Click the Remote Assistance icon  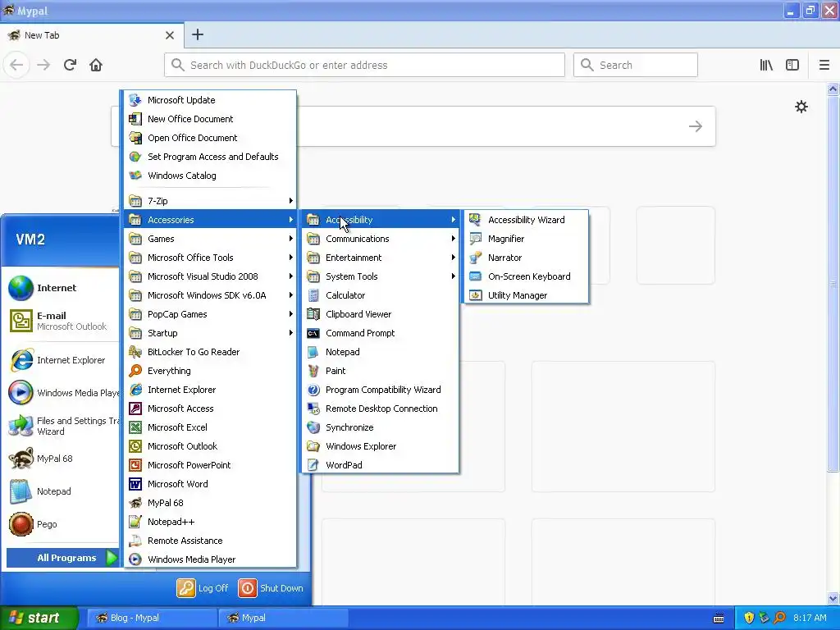tap(135, 541)
